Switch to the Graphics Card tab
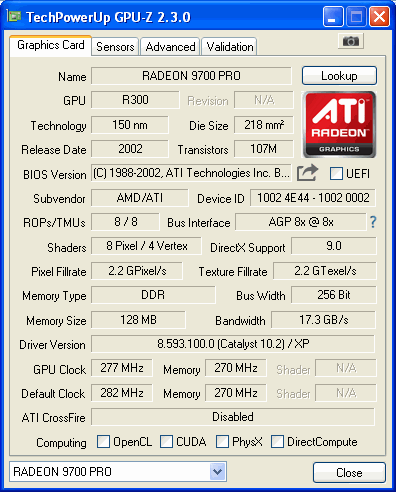This screenshot has width=396, height=492. (50, 45)
